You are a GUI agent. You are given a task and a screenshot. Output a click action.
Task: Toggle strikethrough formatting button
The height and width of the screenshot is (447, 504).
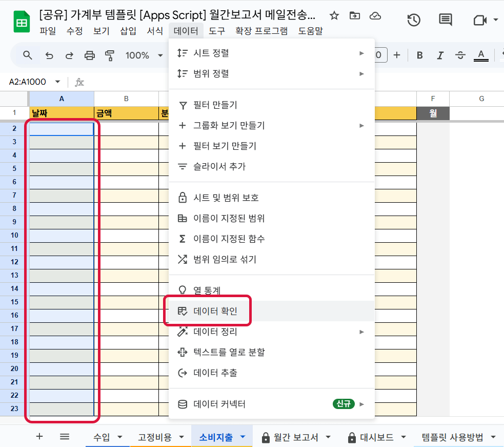point(460,55)
